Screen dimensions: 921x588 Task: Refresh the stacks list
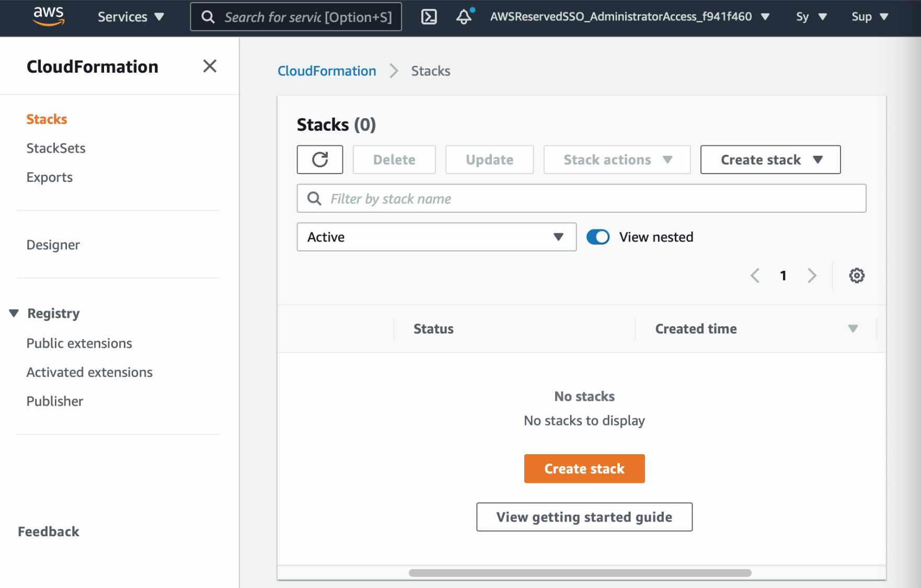pos(320,159)
